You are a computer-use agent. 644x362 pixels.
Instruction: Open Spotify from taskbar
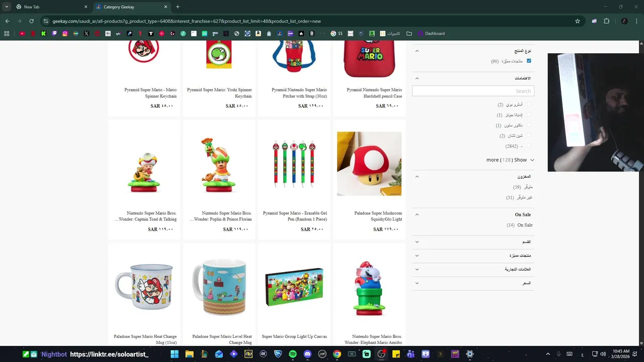293,354
